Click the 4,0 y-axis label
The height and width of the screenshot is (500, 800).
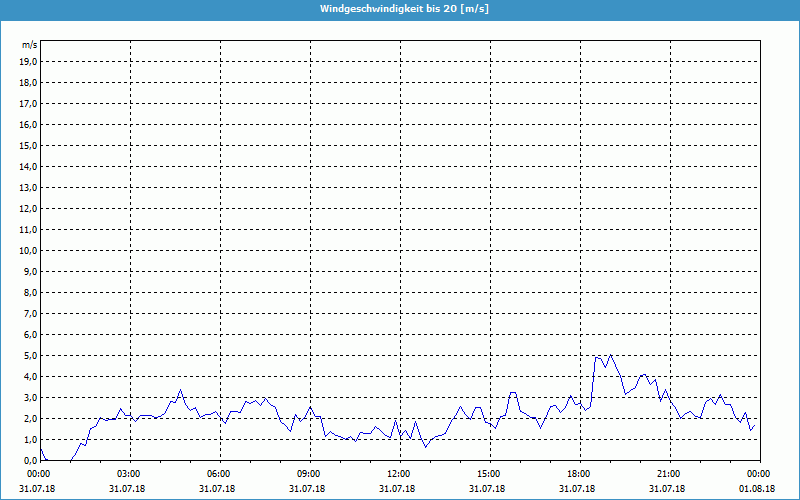point(30,377)
